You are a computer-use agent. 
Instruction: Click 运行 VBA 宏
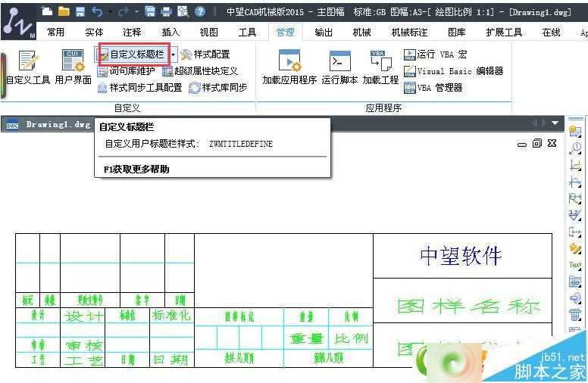tap(436, 54)
